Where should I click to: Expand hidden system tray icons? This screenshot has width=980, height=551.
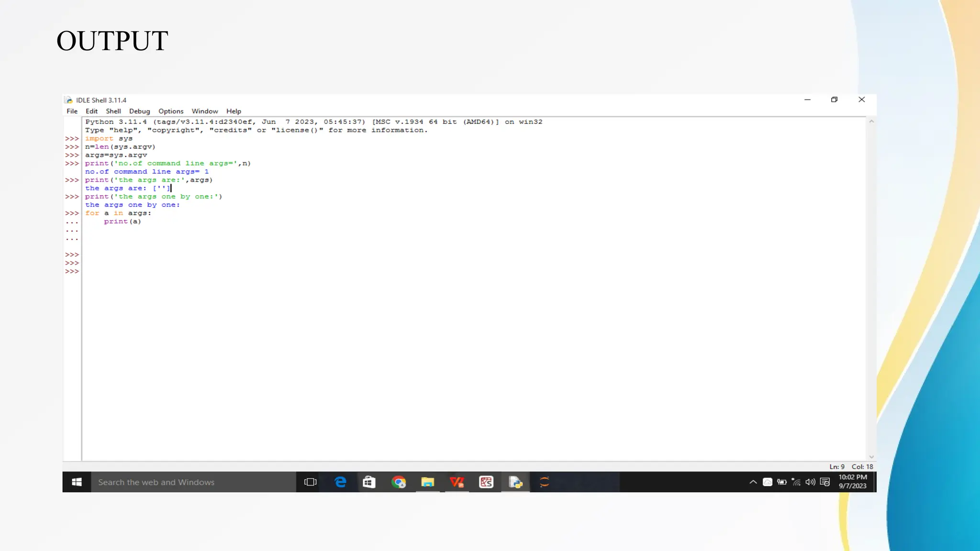[x=753, y=482]
